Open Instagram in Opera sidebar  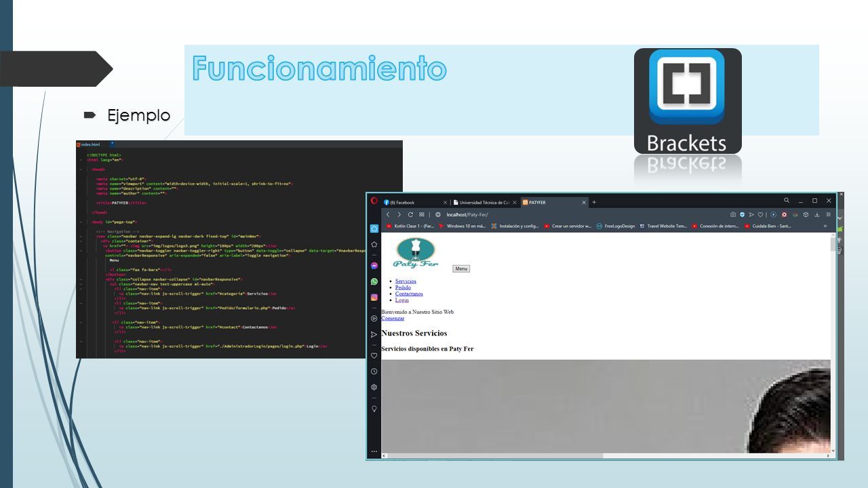[x=374, y=298]
